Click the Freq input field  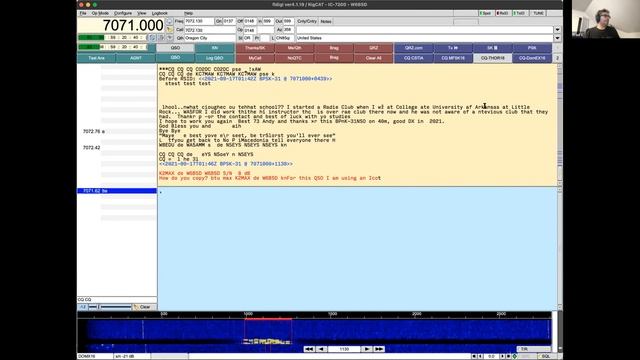pyautogui.click(x=199, y=21)
